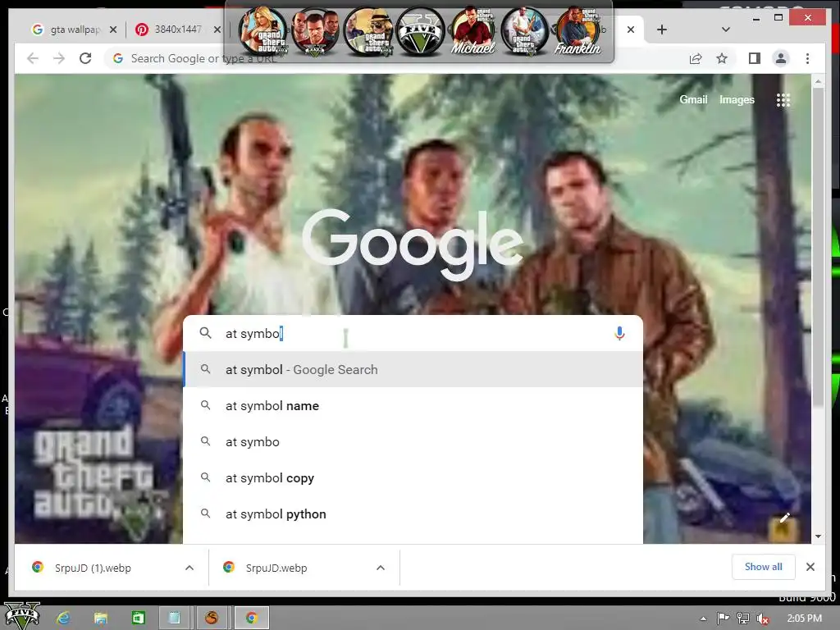
Task: Click the Michael round icon in the overlay
Action: [472, 32]
